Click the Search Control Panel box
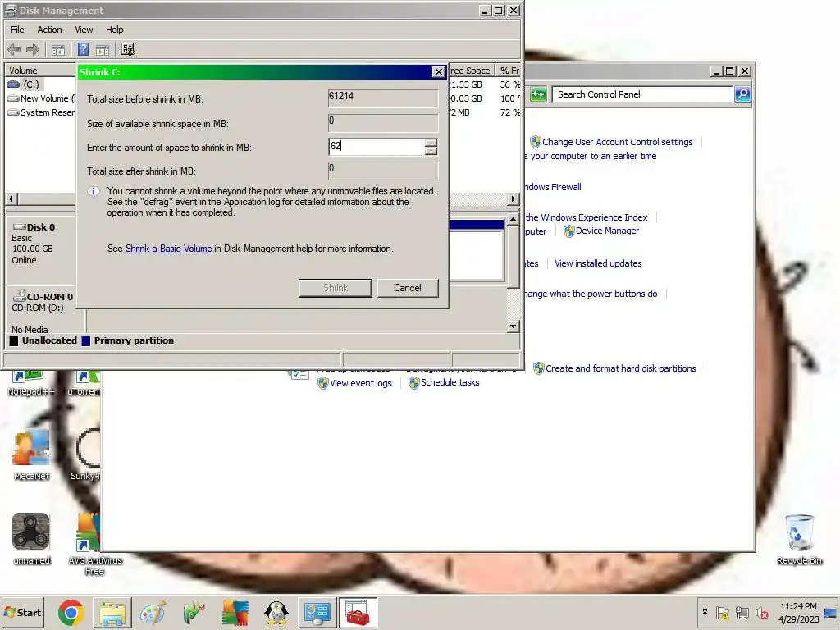 [641, 94]
